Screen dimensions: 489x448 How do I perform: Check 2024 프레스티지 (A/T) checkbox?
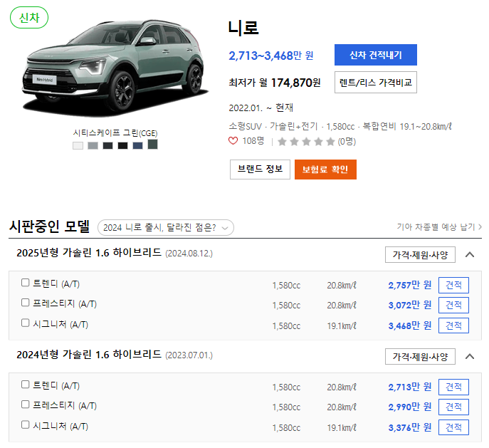point(25,405)
